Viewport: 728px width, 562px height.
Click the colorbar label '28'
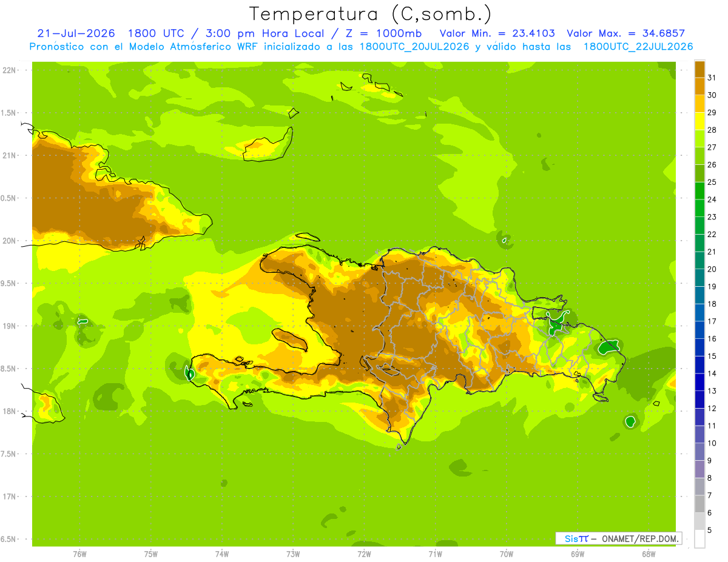pos(712,130)
